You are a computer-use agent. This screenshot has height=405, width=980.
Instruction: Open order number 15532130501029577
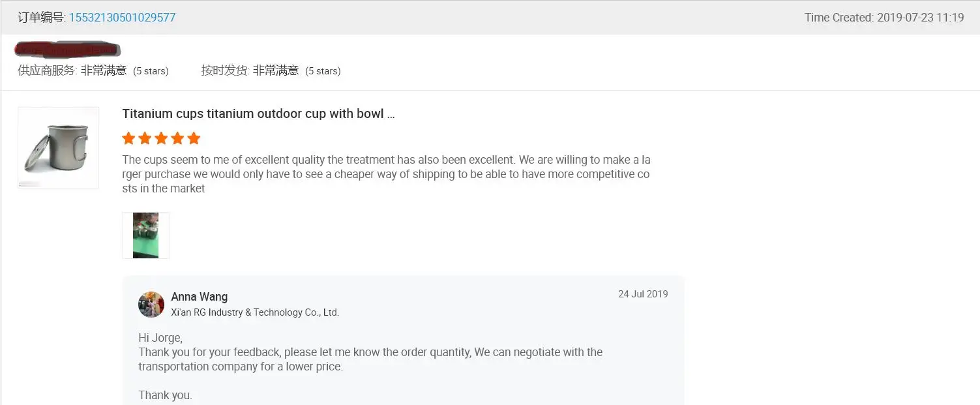(x=122, y=18)
